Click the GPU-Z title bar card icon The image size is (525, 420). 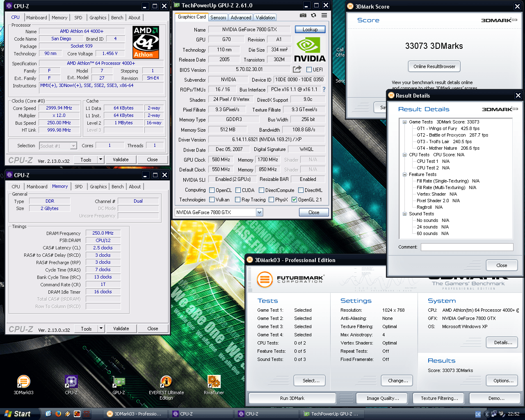(x=177, y=5)
